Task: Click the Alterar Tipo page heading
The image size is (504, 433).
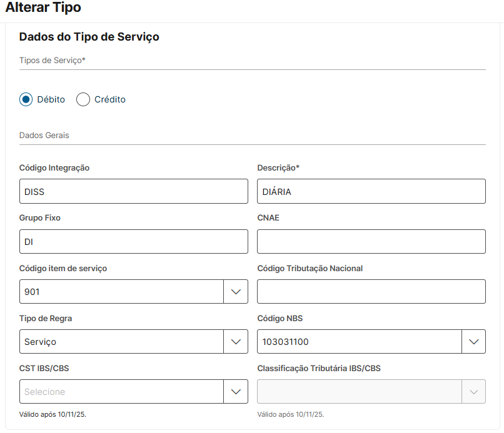Action: 43,8
